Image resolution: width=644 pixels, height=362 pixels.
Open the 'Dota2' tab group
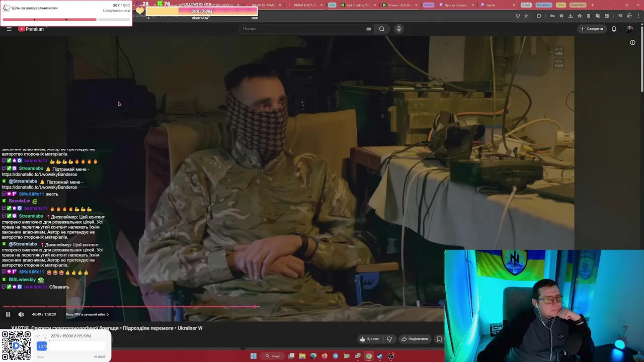pos(526,5)
